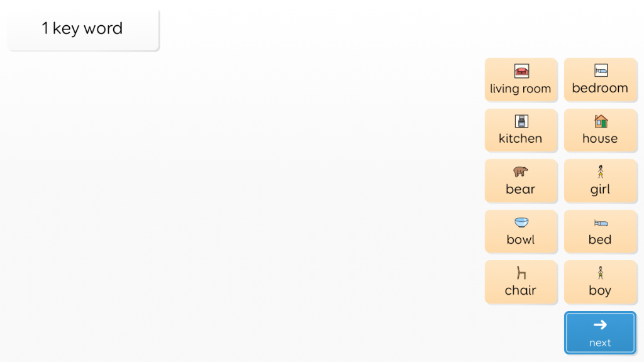The width and height of the screenshot is (644, 362).
Task: Go to the next page button
Action: 600,333
